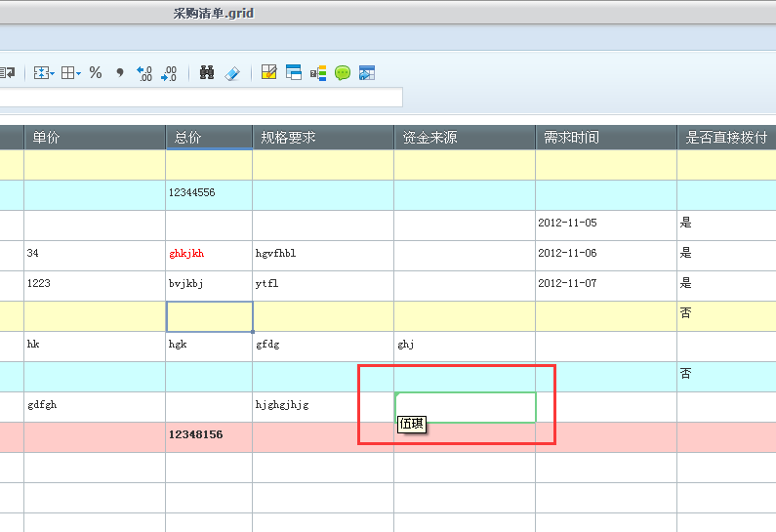Viewport: 776px width, 532px height.
Task: Click the wrap text icon
Action: pos(8,73)
